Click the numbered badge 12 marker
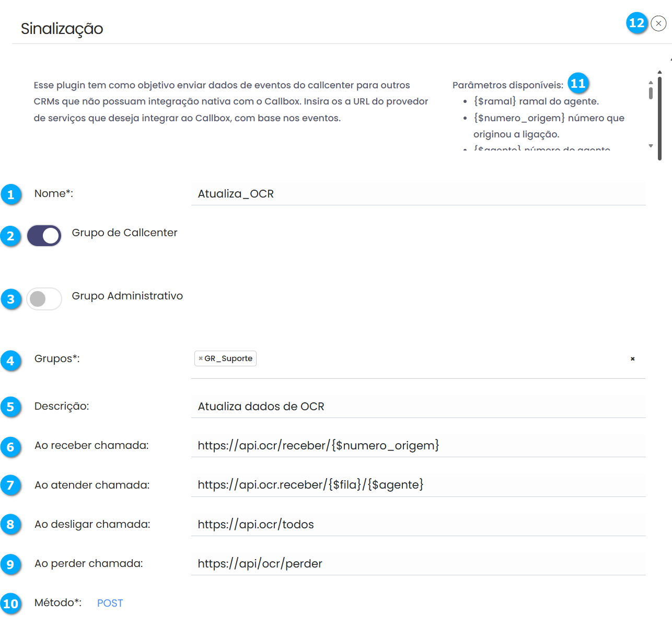This screenshot has height=637, width=672. click(x=636, y=23)
